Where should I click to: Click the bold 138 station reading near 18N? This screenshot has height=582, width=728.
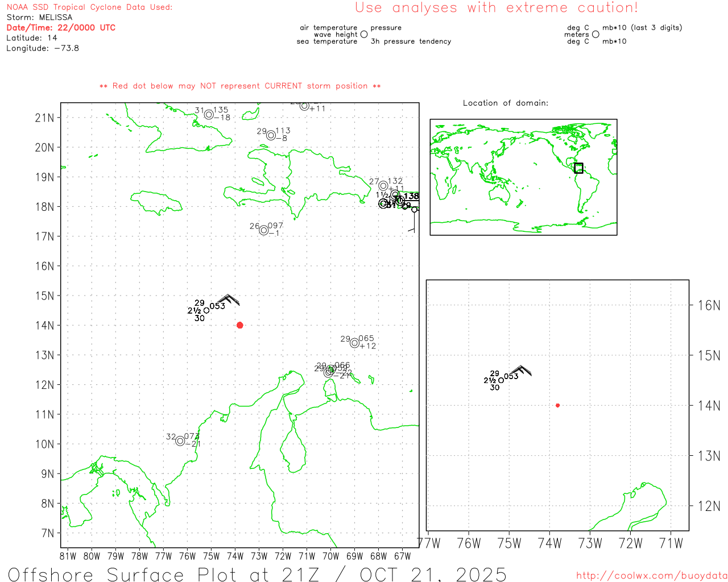tap(411, 196)
